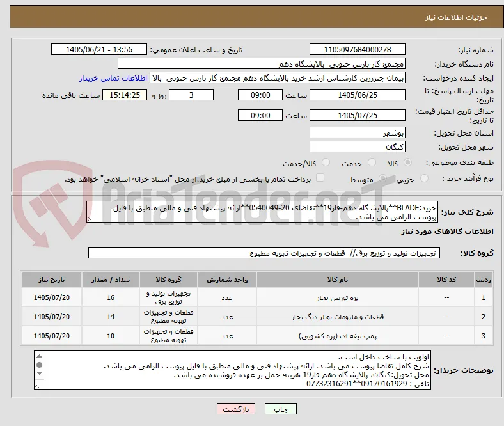The image size is (504, 426).
Task: Click the buyer notes resize handle
Action: pyautogui.click(x=38, y=386)
